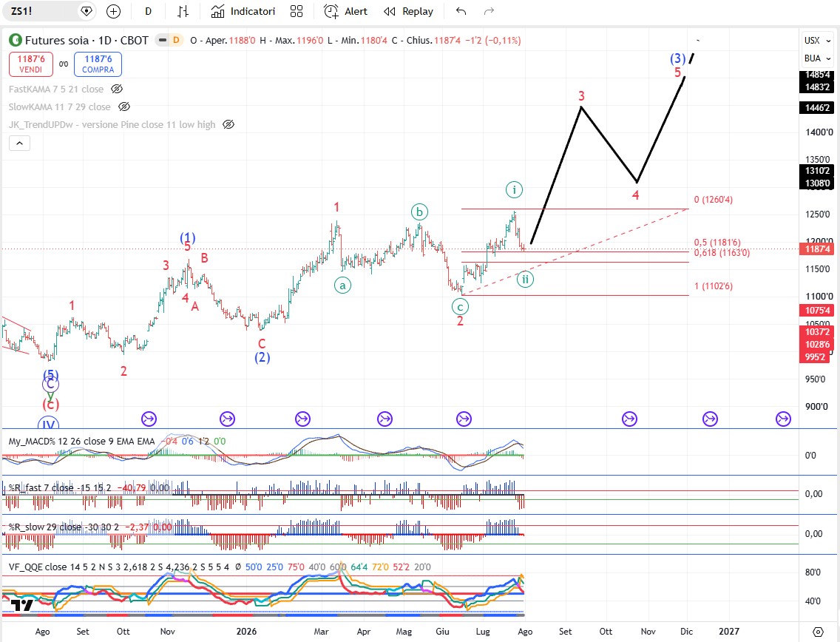This screenshot has height=642, width=840.
Task: Collapse the indicator legend chevron
Action: tap(19, 143)
